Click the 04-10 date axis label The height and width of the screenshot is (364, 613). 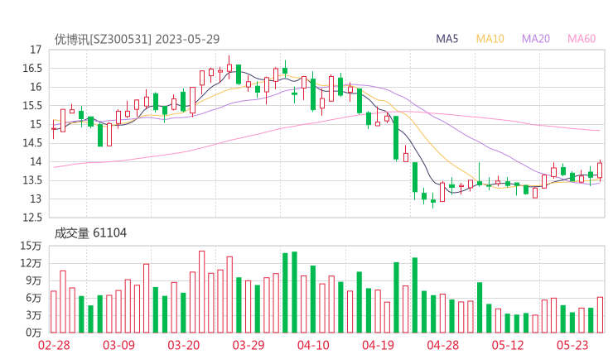click(x=313, y=345)
